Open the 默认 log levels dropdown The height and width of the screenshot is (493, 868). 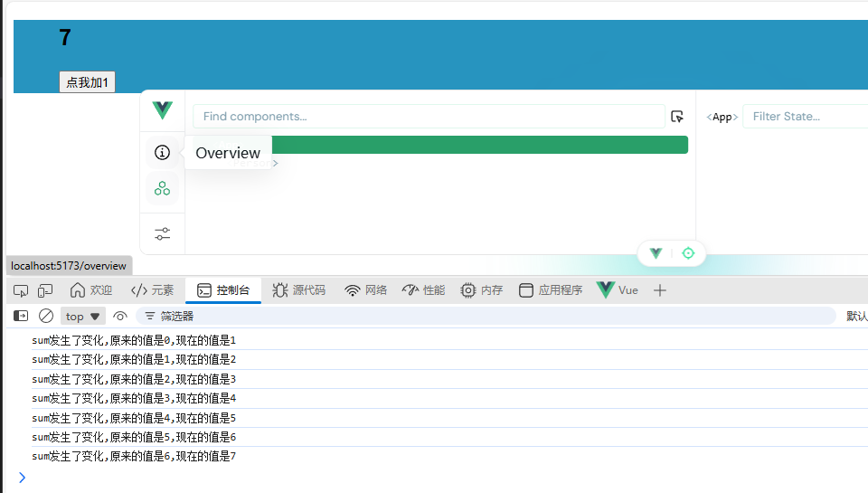click(x=857, y=317)
